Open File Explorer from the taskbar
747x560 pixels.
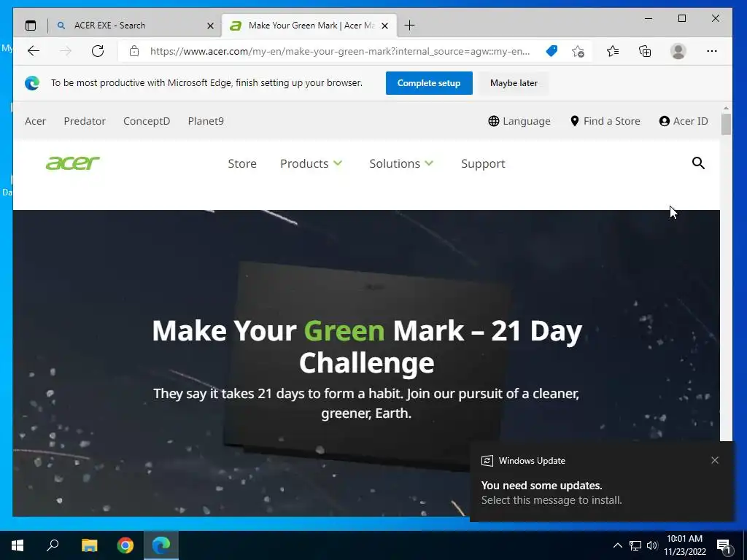(89, 545)
